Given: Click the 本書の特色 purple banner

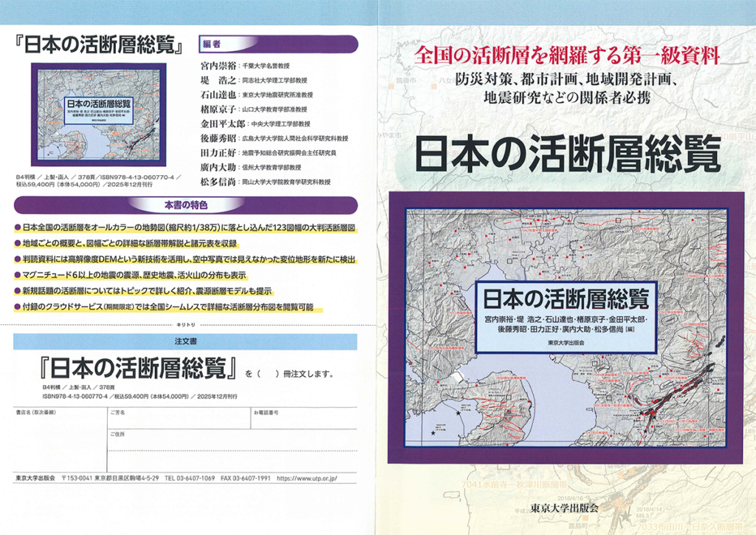Looking at the screenshot, I should pos(185,203).
